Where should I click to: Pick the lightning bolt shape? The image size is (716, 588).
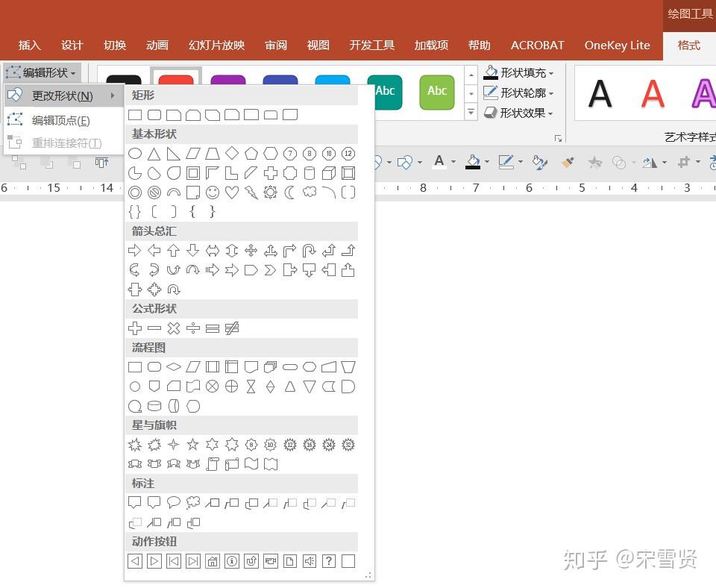251,193
